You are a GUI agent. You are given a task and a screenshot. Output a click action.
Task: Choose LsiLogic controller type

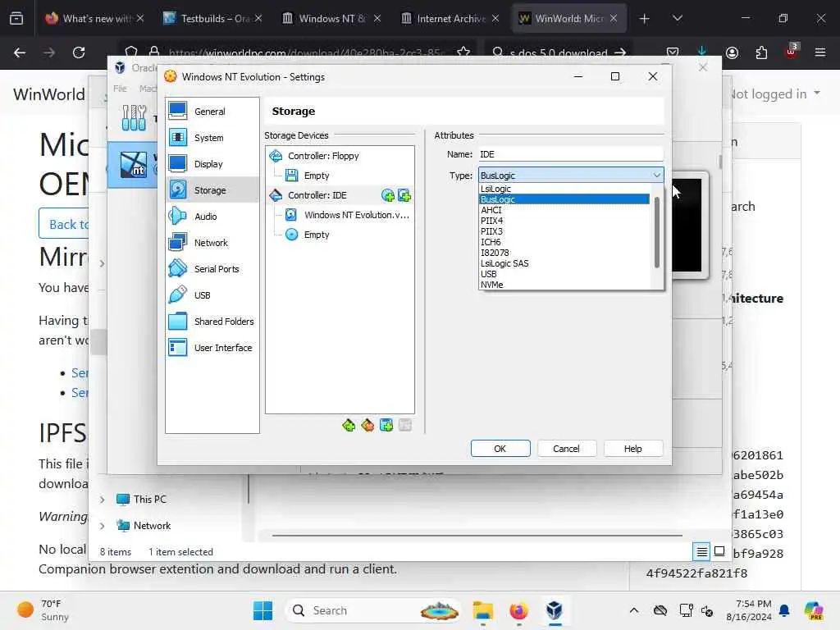(564, 189)
